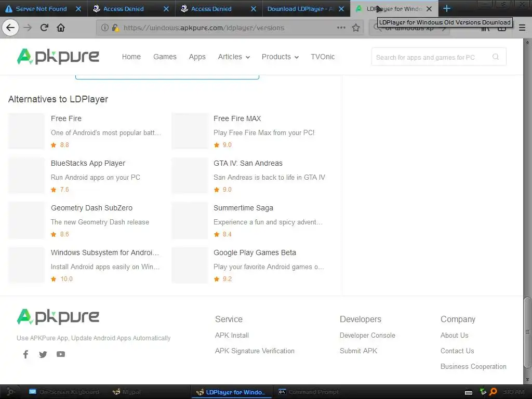Open the Geometry Dash SubZero link
532x399 pixels.
pos(91,208)
